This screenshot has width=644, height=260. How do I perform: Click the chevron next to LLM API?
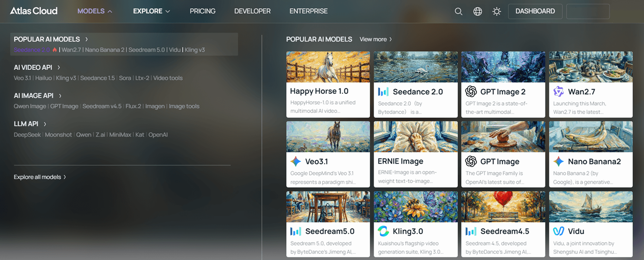pyautogui.click(x=45, y=124)
